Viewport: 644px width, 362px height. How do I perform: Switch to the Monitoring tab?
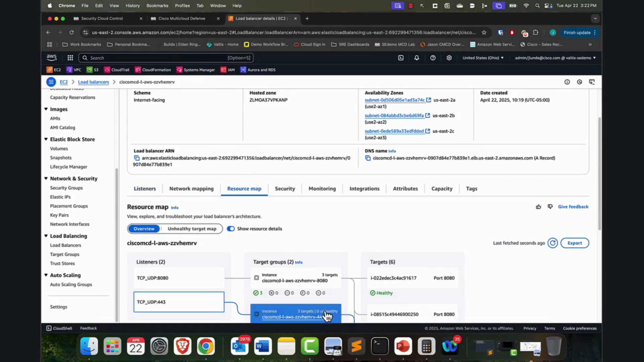[x=322, y=189]
